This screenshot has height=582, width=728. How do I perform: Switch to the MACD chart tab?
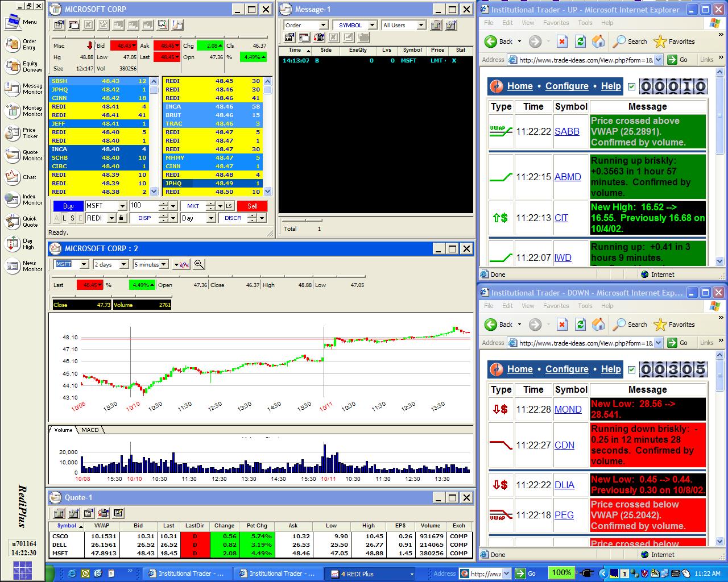[90, 430]
